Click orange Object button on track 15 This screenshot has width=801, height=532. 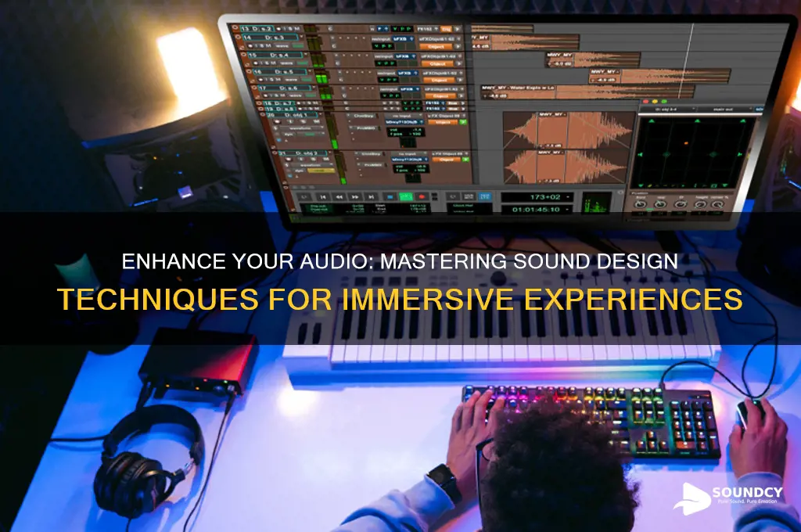(438, 64)
